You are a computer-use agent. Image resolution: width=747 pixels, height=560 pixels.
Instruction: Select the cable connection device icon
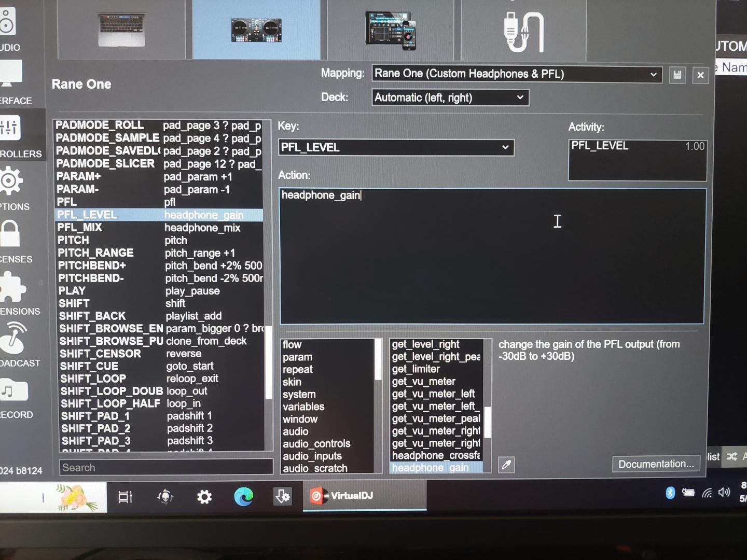click(523, 31)
